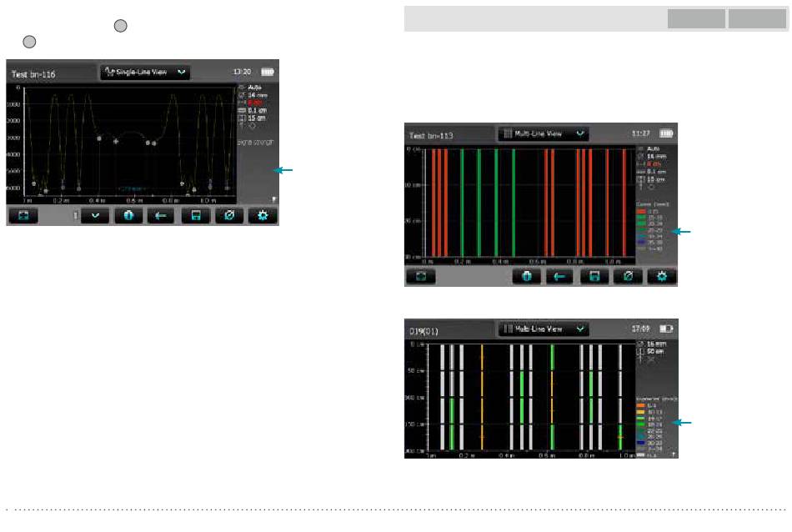Click the '15 cm' value in Test bn-113 panel
This screenshot has width=792, height=532.
[655, 179]
